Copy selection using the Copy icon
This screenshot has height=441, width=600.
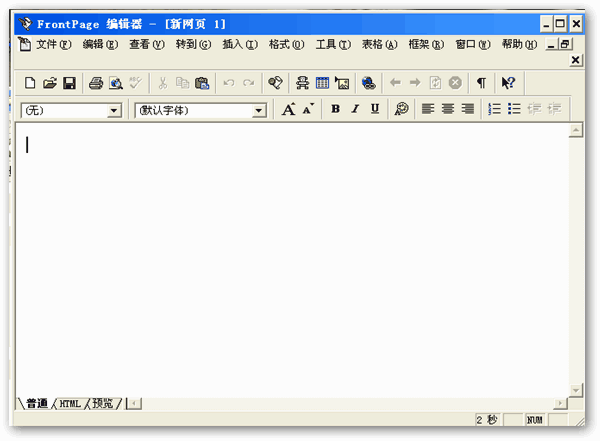point(183,83)
